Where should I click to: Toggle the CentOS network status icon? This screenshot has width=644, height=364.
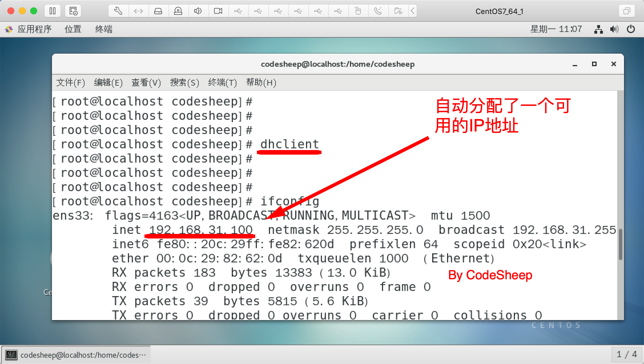pos(598,29)
